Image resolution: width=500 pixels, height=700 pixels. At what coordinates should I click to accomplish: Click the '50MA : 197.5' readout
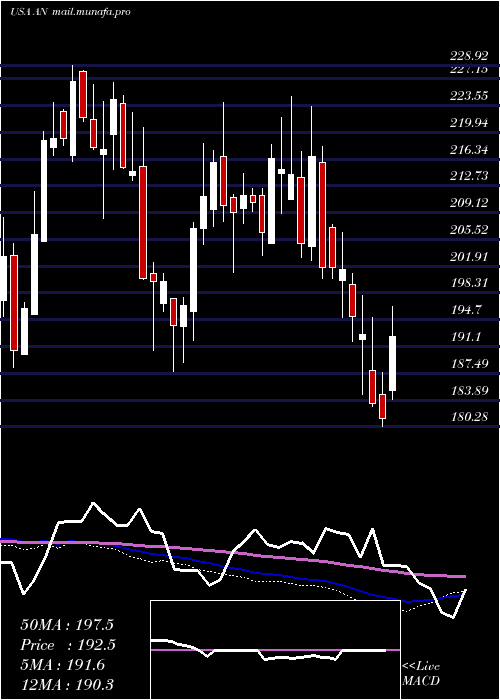click(x=67, y=625)
